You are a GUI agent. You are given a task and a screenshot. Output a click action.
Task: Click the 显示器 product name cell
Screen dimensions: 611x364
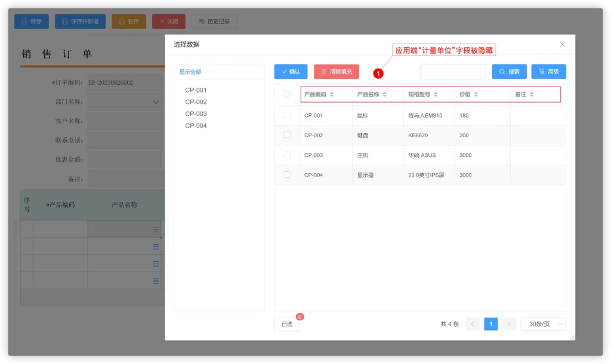378,175
